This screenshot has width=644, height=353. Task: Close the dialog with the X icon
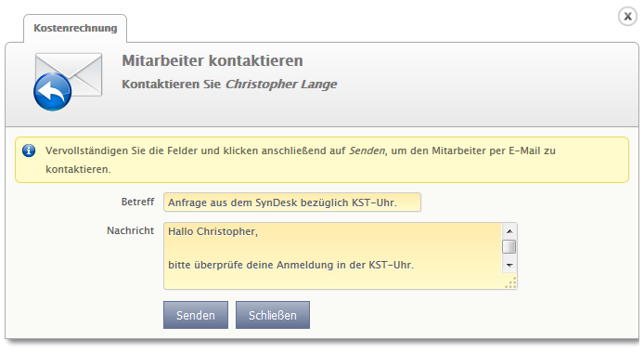pyautogui.click(x=627, y=17)
